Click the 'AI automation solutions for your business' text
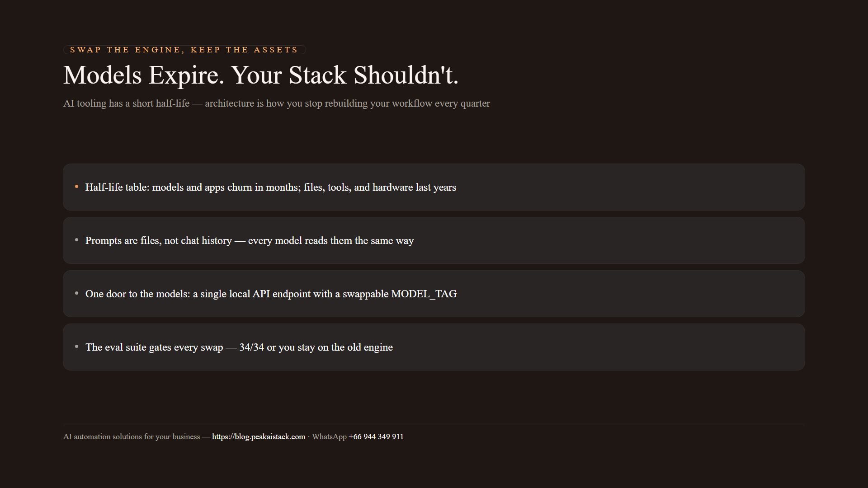This screenshot has height=488, width=868. [132, 436]
